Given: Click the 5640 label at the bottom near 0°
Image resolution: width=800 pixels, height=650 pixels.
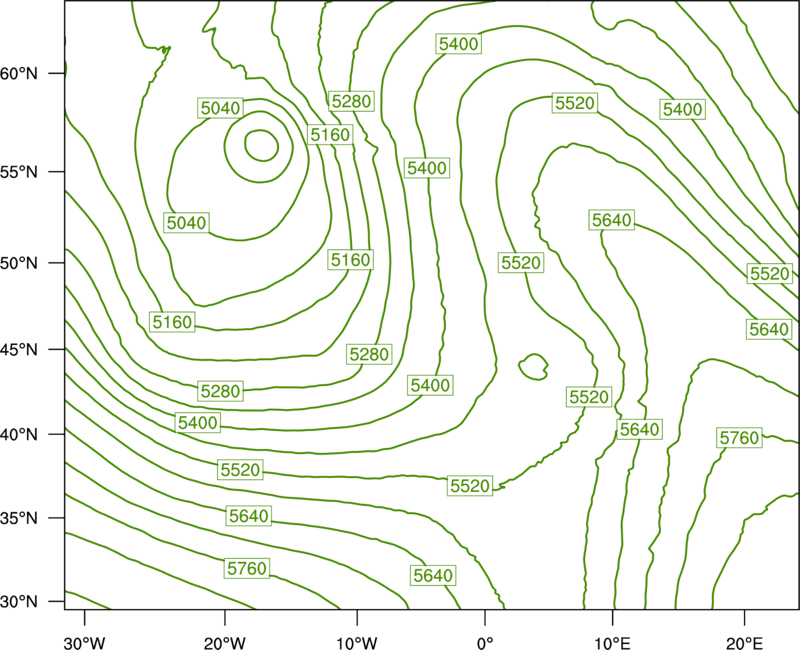Looking at the screenshot, I should coord(433,576).
